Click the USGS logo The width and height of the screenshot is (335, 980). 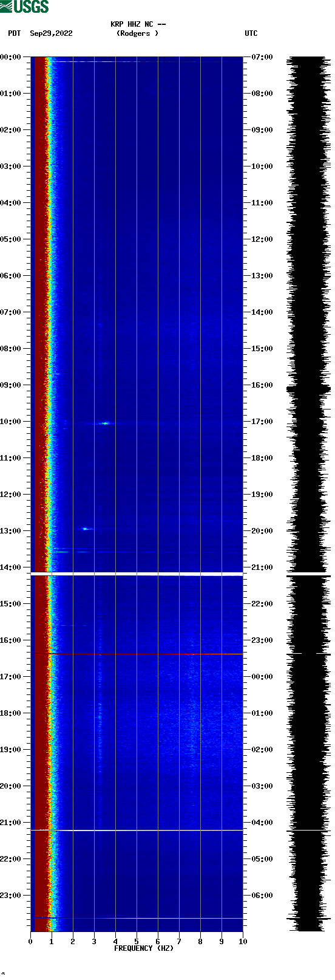coord(24,7)
